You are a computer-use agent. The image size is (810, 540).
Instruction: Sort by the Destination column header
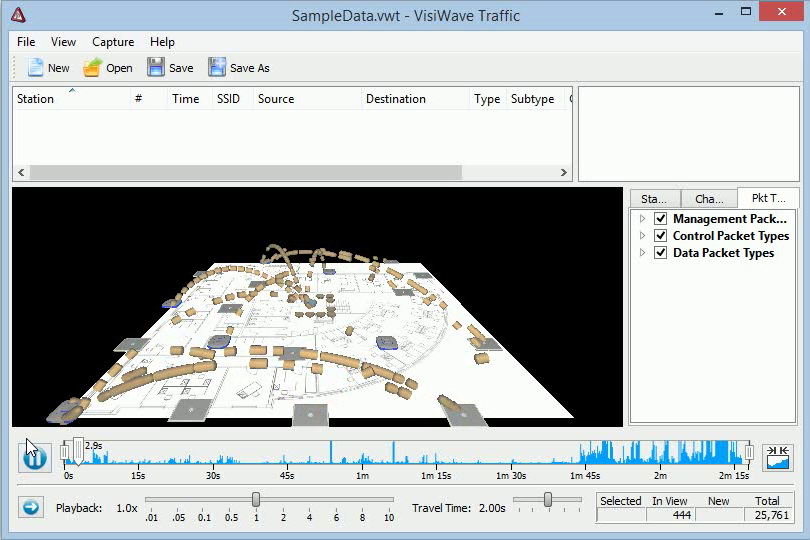click(x=415, y=98)
